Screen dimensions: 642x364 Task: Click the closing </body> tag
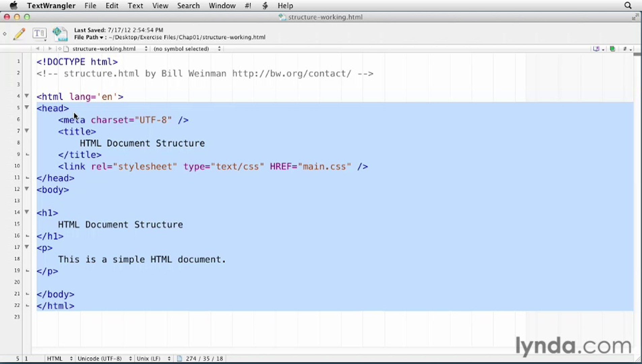pyautogui.click(x=55, y=294)
